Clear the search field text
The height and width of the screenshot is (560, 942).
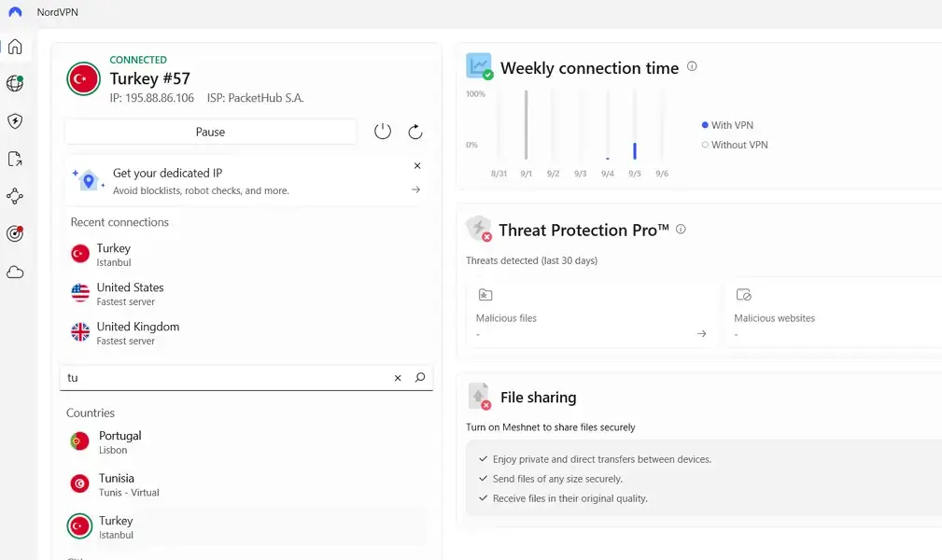coord(398,378)
